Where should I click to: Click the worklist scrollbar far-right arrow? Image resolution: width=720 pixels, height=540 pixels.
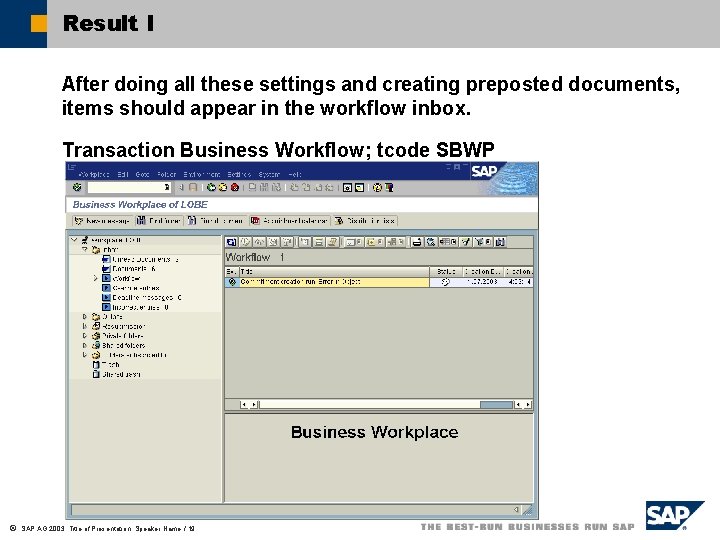point(528,405)
